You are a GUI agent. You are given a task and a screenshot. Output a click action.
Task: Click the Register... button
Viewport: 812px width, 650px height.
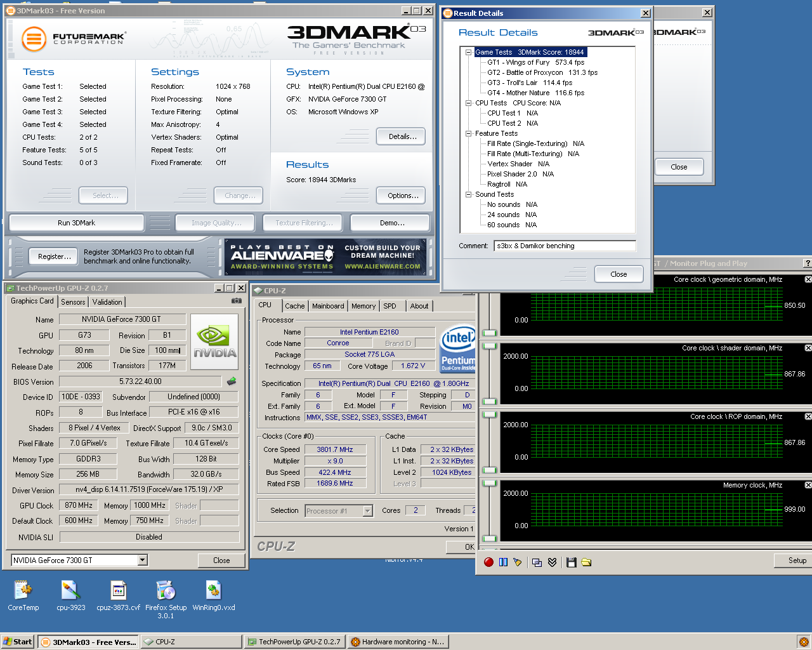click(54, 256)
